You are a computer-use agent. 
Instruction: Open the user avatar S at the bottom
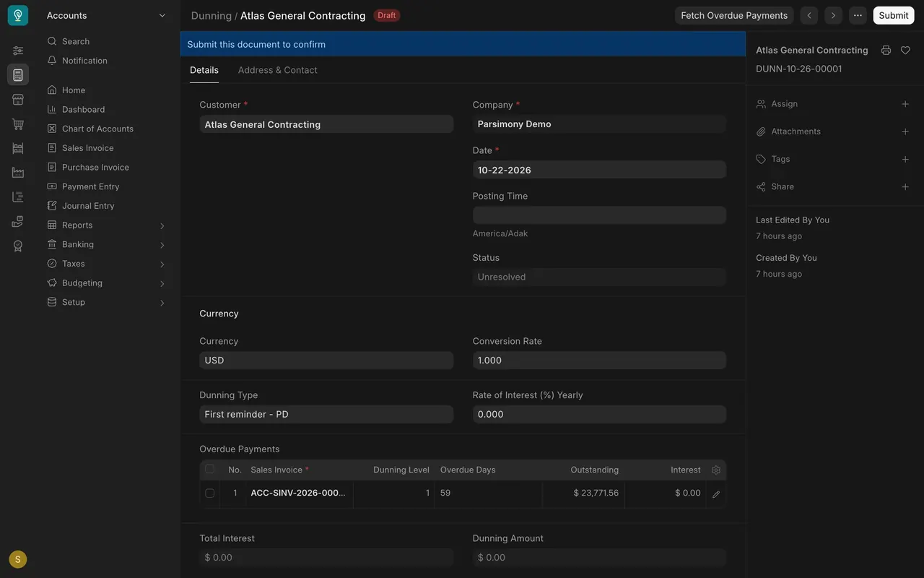[x=18, y=559]
